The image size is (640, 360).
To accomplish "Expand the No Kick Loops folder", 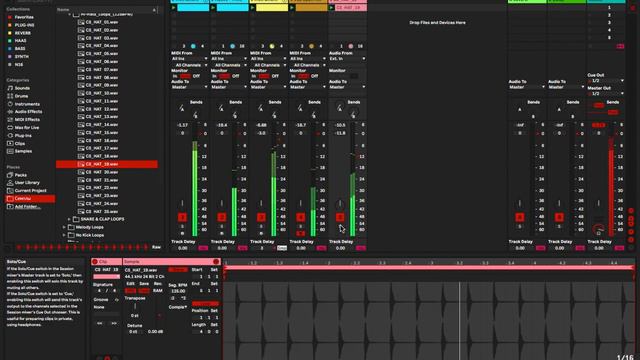I will pos(64,235).
